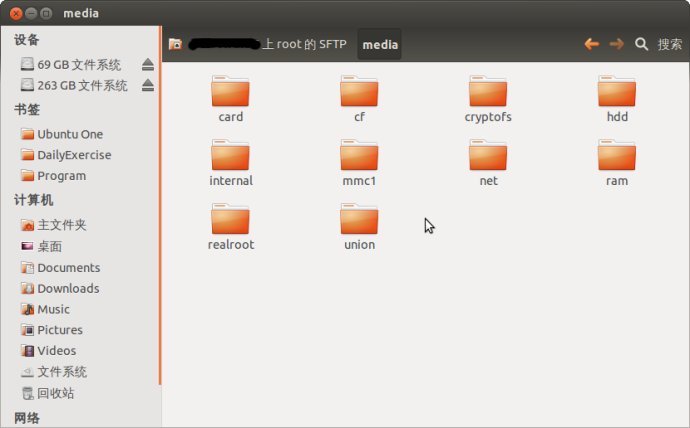The image size is (690, 428).
Task: Select the mmc1 folder
Action: click(359, 157)
